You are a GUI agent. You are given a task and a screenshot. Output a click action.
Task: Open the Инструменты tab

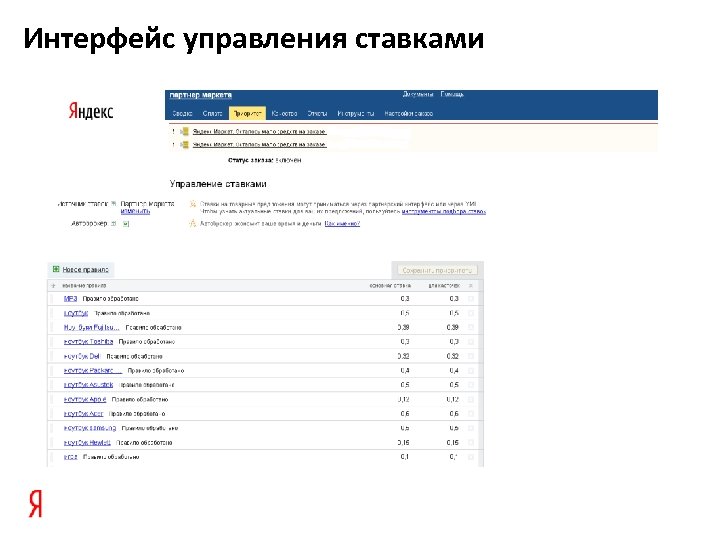356,113
